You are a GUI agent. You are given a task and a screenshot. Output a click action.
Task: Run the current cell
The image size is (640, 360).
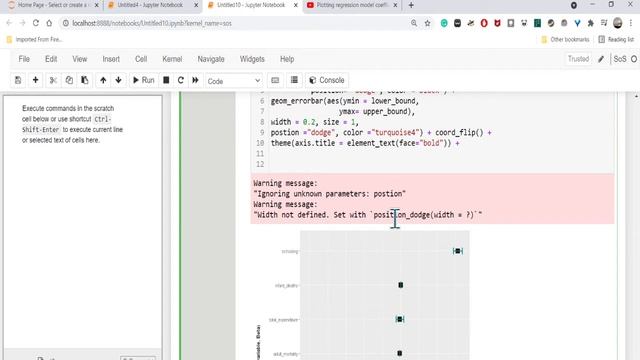click(144, 80)
